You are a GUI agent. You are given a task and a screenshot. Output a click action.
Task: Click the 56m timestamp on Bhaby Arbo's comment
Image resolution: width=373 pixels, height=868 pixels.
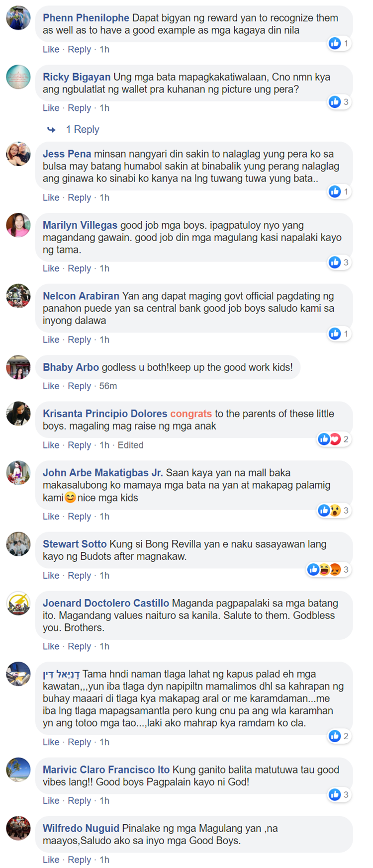108,386
